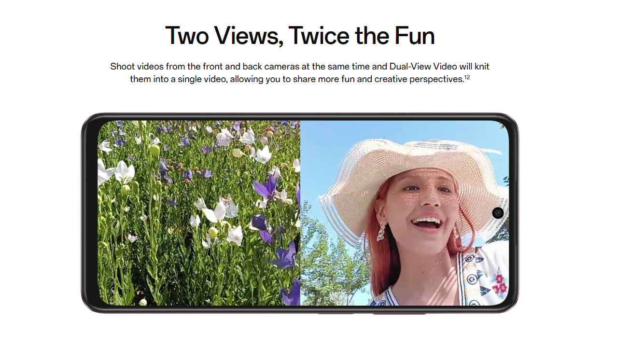This screenshot has width=644, height=350.
Task: Click the dangling earring on the woman
Action: click(x=381, y=232)
